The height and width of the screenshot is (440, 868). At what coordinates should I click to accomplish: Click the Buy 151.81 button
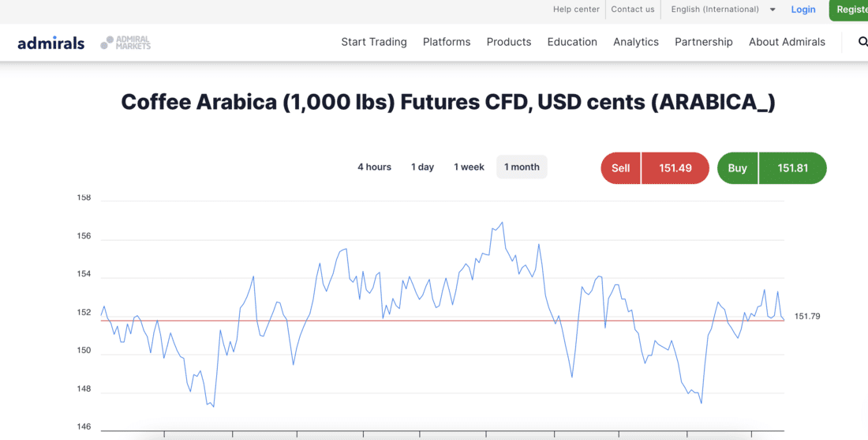click(772, 168)
